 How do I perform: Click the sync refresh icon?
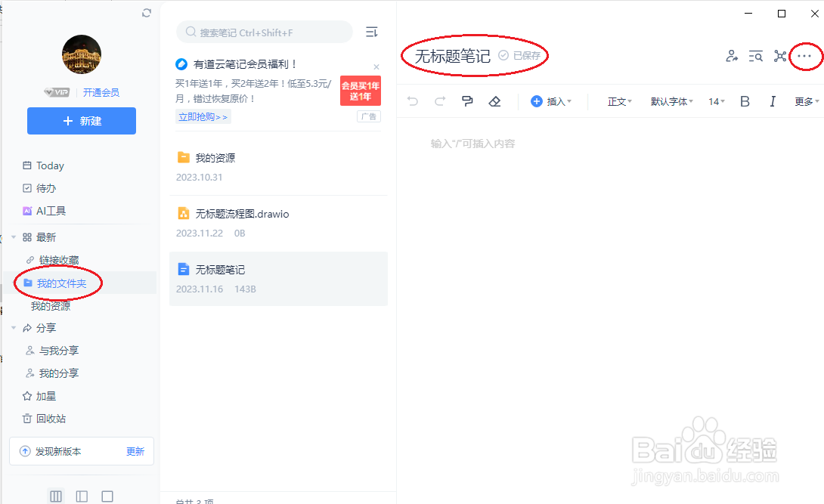pos(147,13)
